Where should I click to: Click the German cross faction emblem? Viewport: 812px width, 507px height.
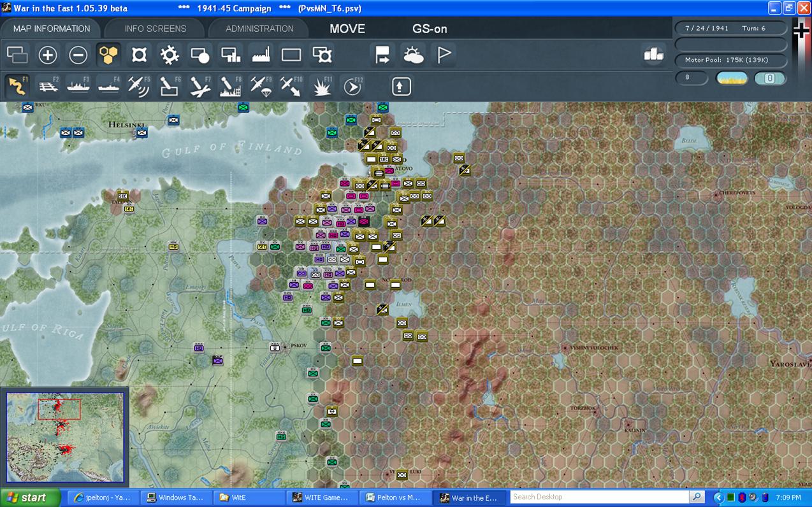801,31
